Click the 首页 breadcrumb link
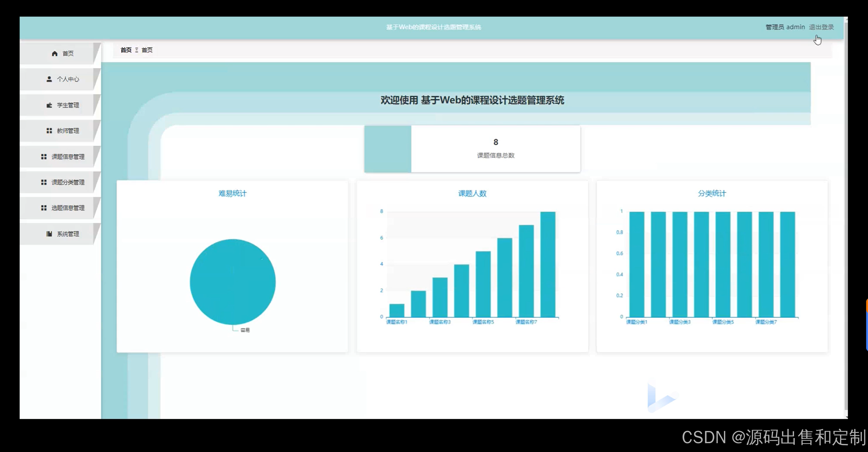Viewport: 868px width, 452px height. click(x=126, y=50)
